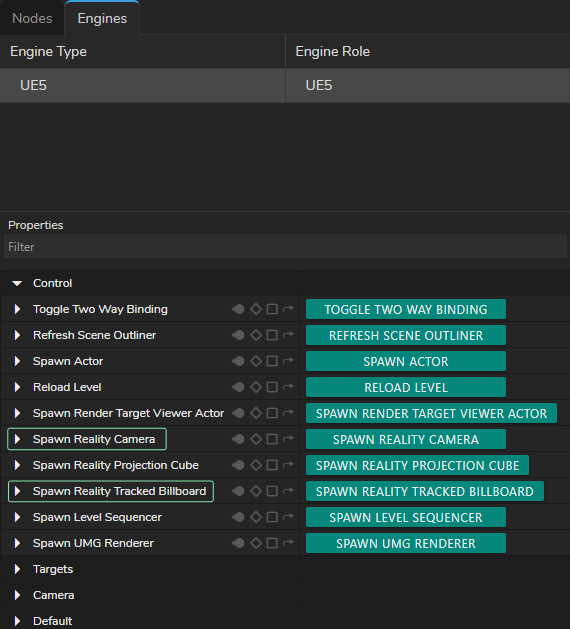
Task: Click the diamond keyframe icon for Spawn Actor
Action: (256, 361)
